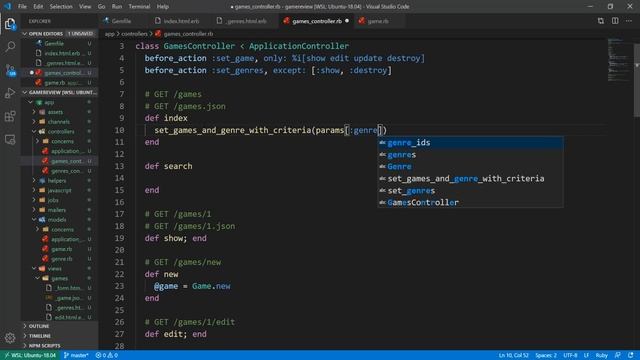Open the View menu
This screenshot has width=640, height=360.
point(85,7)
